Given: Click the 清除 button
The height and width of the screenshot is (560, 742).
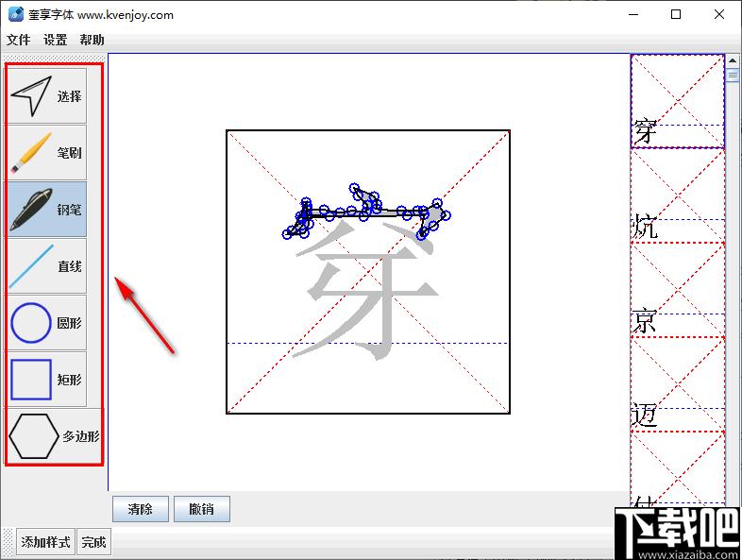Looking at the screenshot, I should [x=141, y=509].
